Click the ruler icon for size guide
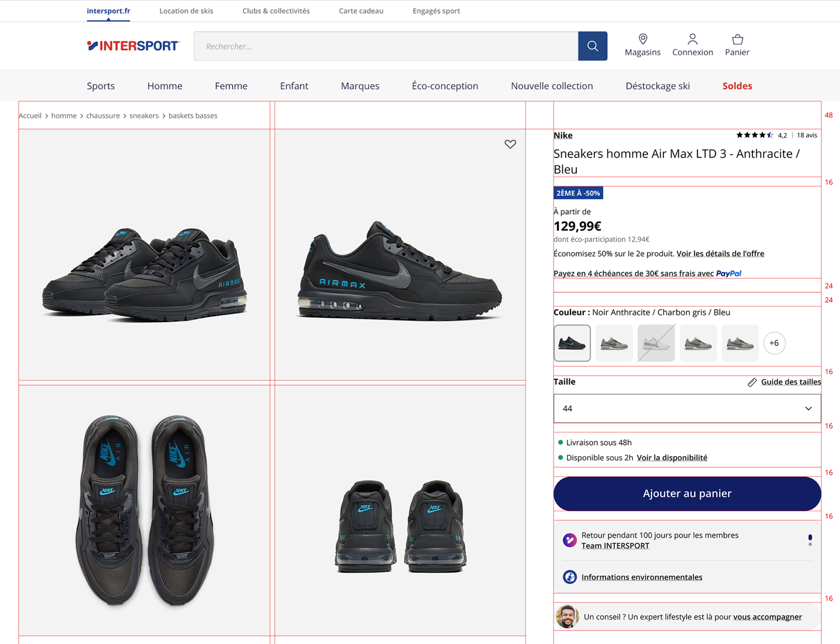This screenshot has height=644, width=840. [752, 382]
